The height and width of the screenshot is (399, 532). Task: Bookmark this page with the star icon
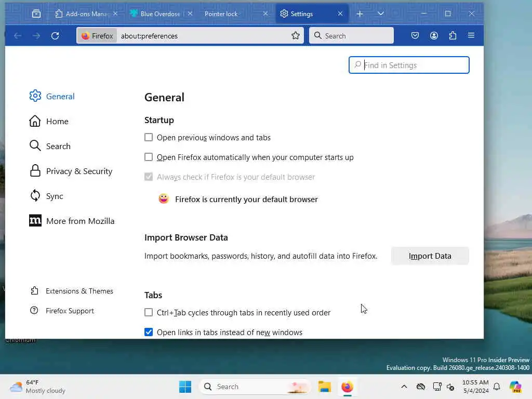point(296,36)
